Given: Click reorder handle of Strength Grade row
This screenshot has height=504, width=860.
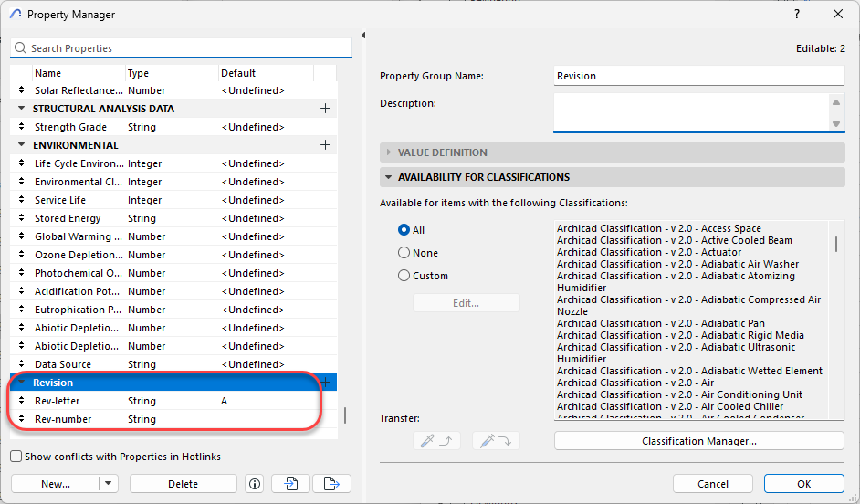Looking at the screenshot, I should click(21, 126).
